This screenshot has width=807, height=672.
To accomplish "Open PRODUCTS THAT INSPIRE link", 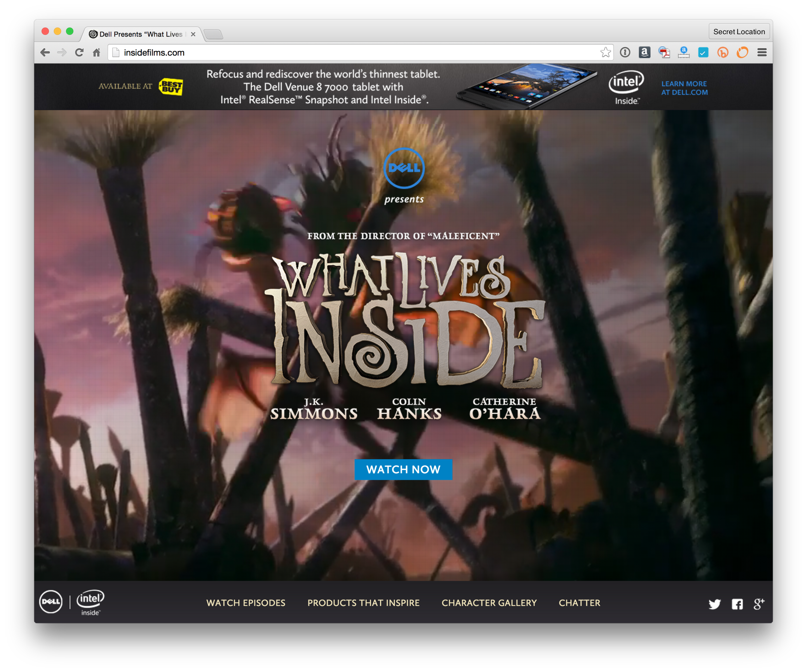I will coord(363,603).
